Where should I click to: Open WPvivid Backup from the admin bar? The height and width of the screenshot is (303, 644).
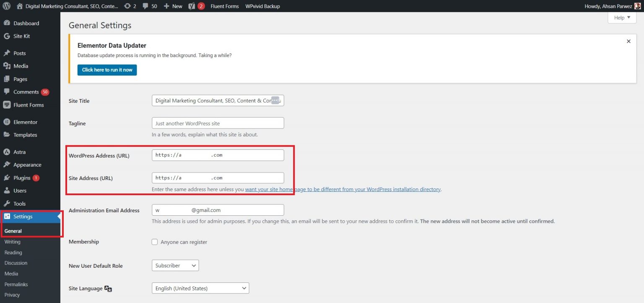[262, 6]
